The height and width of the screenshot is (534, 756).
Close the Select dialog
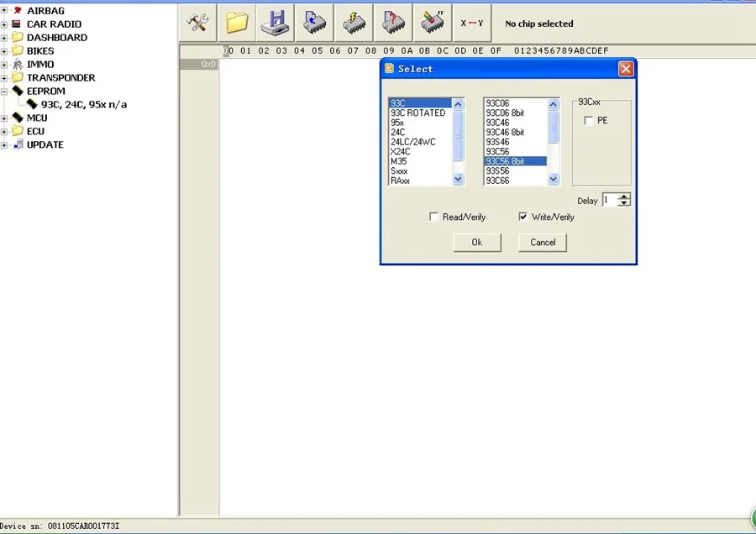click(x=626, y=69)
